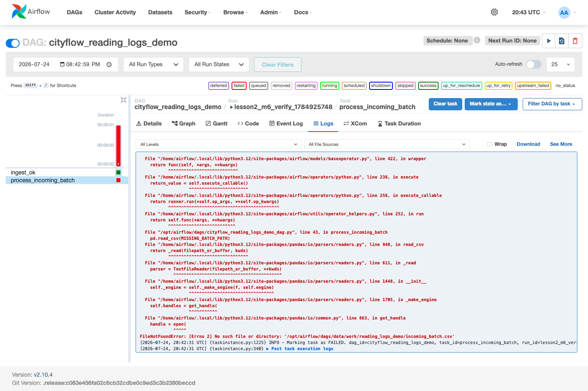Open the Browse menu
The width and height of the screenshot is (588, 391).
[236, 12]
